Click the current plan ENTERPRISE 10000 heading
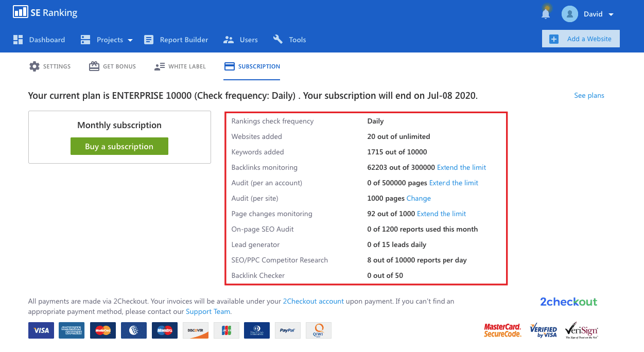The width and height of the screenshot is (644, 352). point(253,95)
